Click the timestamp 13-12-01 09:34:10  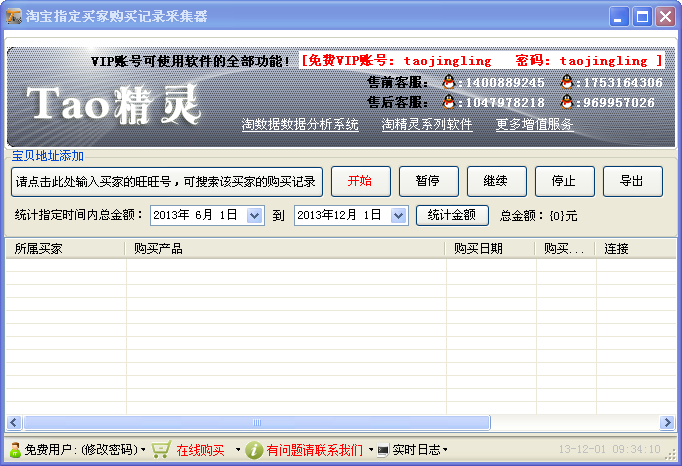pyautogui.click(x=610, y=449)
